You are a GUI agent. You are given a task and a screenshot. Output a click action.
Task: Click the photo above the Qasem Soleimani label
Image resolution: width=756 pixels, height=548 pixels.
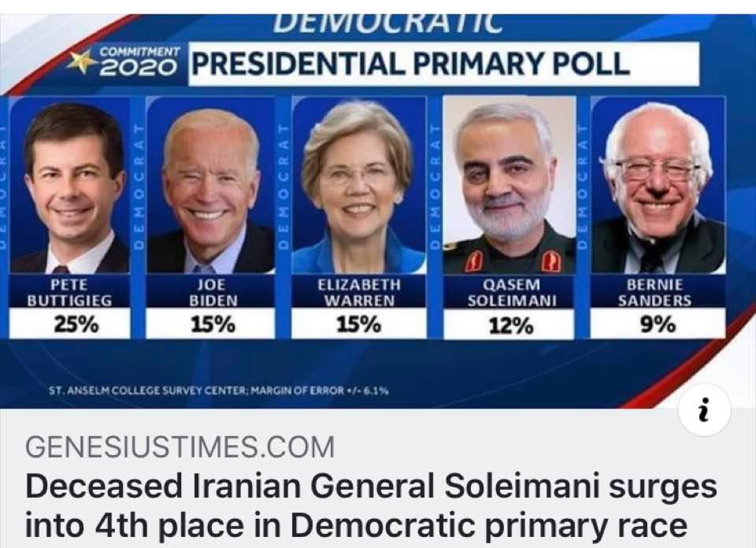[x=510, y=186]
